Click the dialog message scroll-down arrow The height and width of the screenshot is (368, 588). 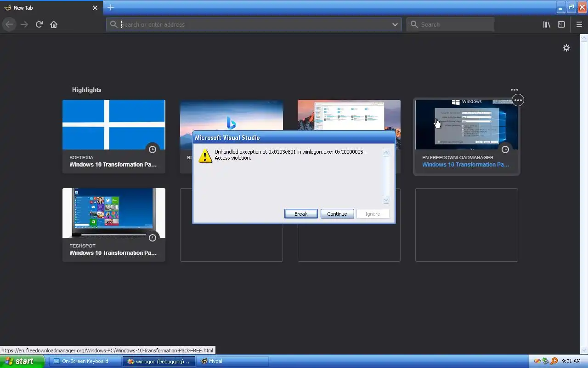(x=386, y=200)
